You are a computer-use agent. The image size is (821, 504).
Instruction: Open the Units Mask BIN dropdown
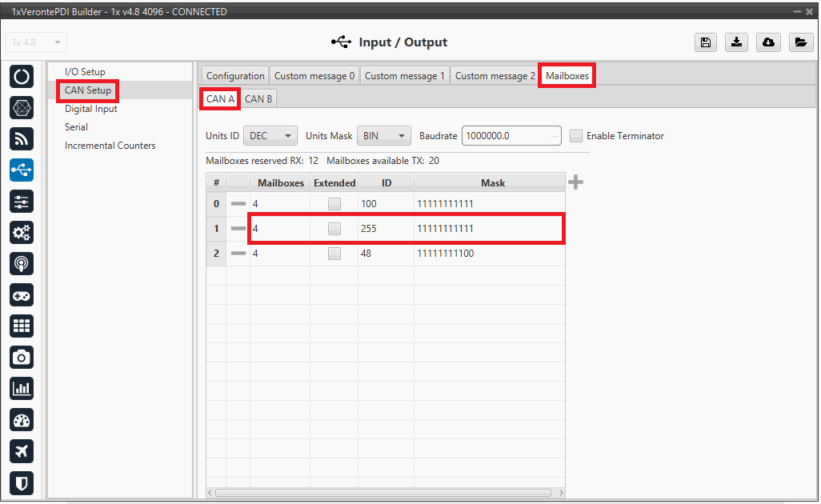pyautogui.click(x=383, y=136)
